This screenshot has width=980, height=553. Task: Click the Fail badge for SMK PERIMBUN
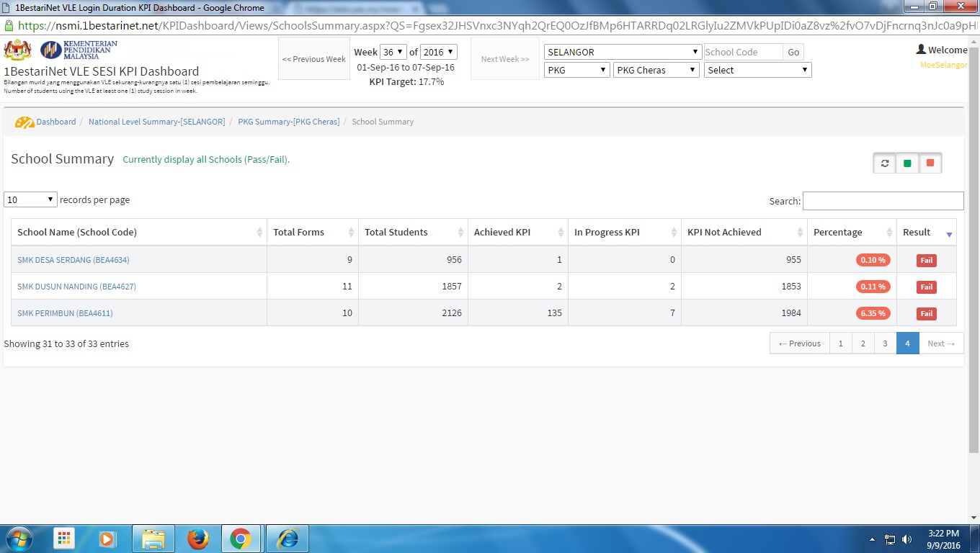[x=927, y=314]
